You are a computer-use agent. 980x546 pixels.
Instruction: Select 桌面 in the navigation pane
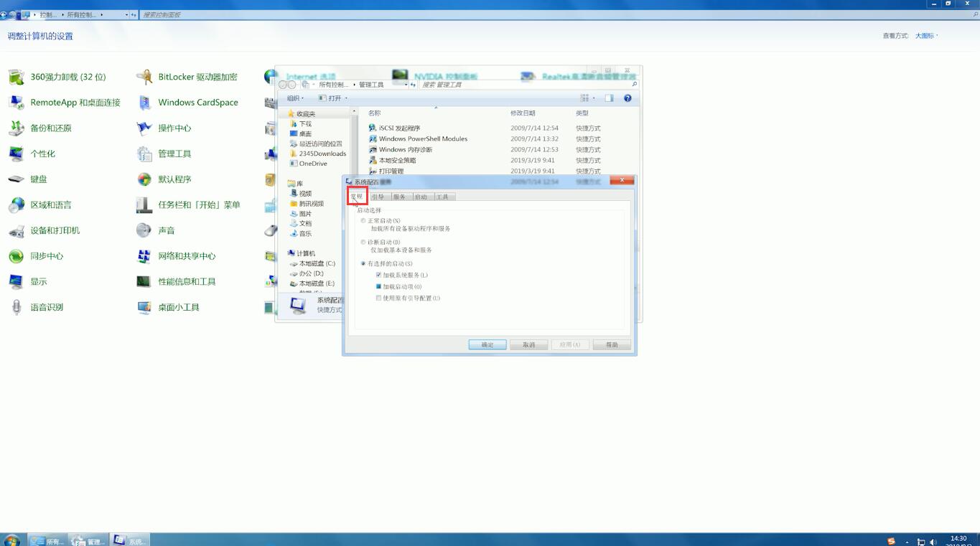coord(302,134)
